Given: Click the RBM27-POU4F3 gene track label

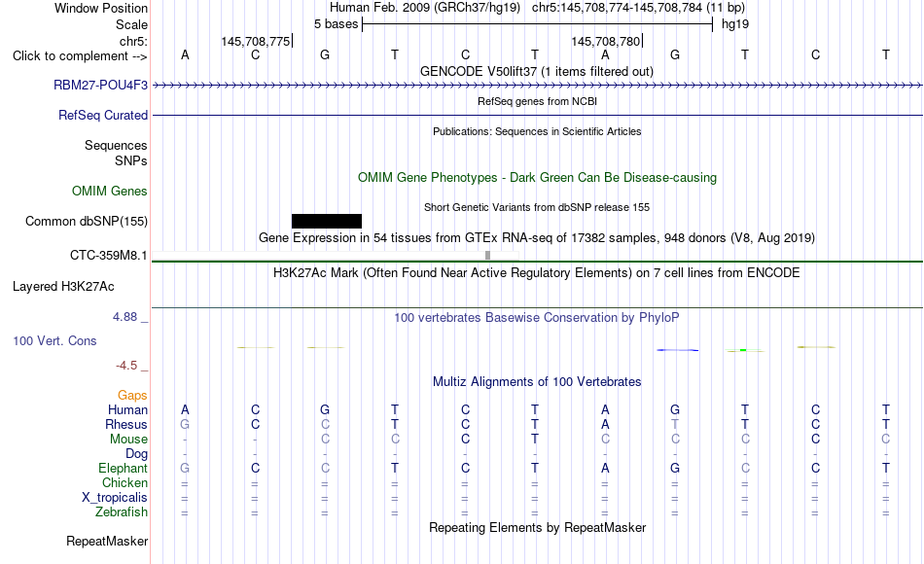Looking at the screenshot, I should pos(100,85).
